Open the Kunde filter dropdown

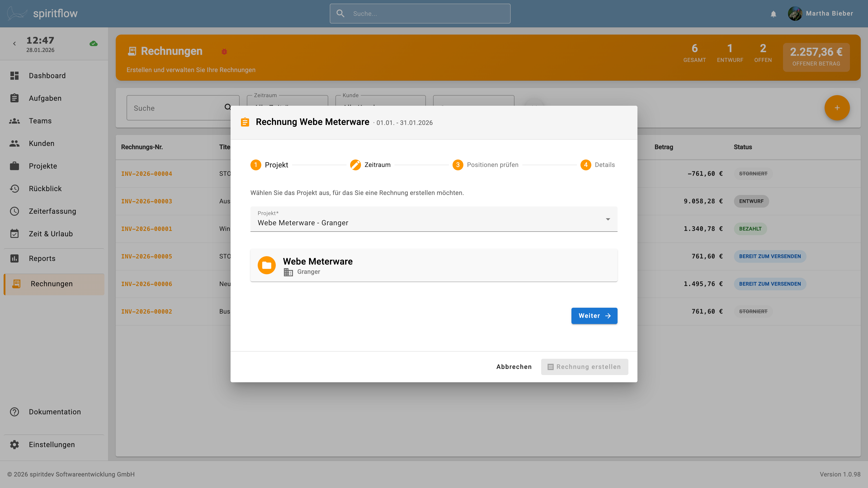pos(380,101)
